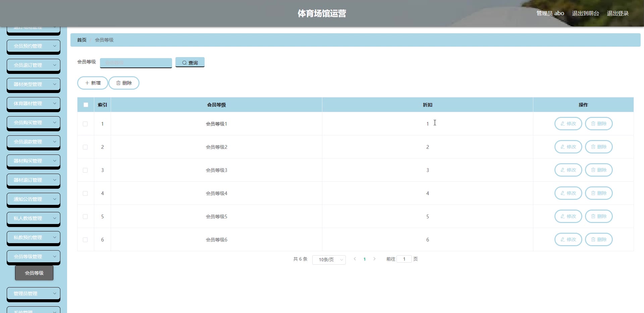Screen dimensions: 644x313
Task: Check the checkbox for row 会员等级6
Action: click(85, 240)
